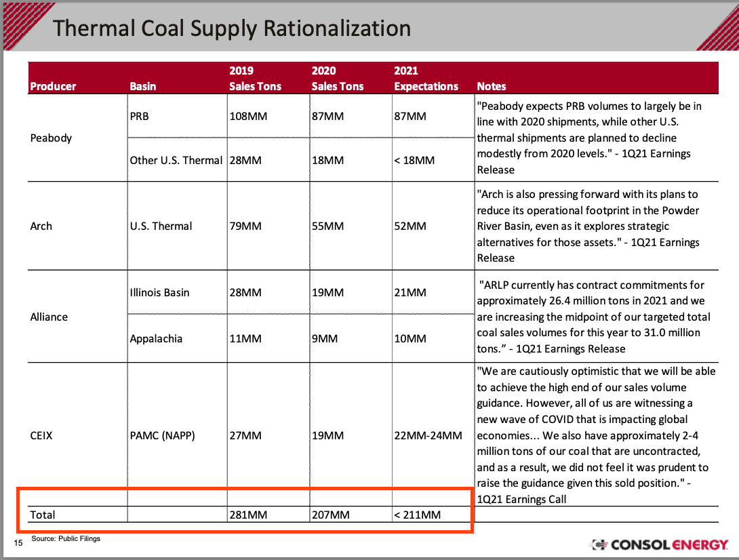
Task: Click the 108MM value in PRB row
Action: [248, 116]
